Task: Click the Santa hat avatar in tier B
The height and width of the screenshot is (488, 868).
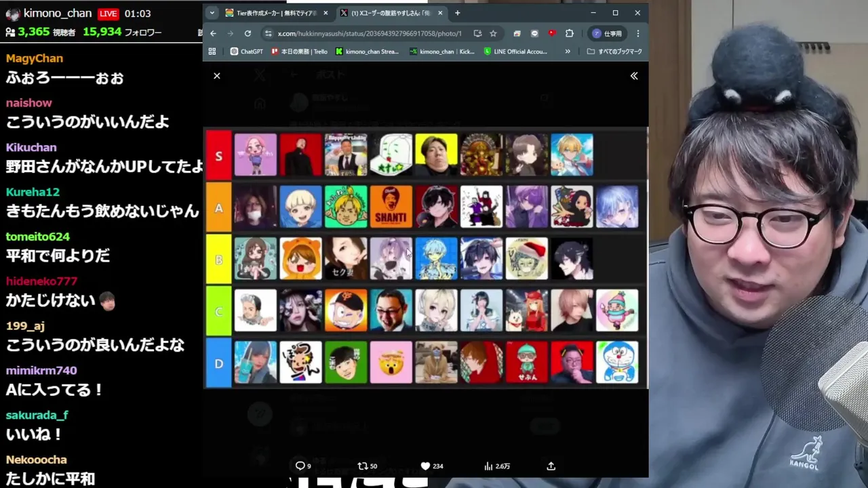Action: (x=526, y=258)
